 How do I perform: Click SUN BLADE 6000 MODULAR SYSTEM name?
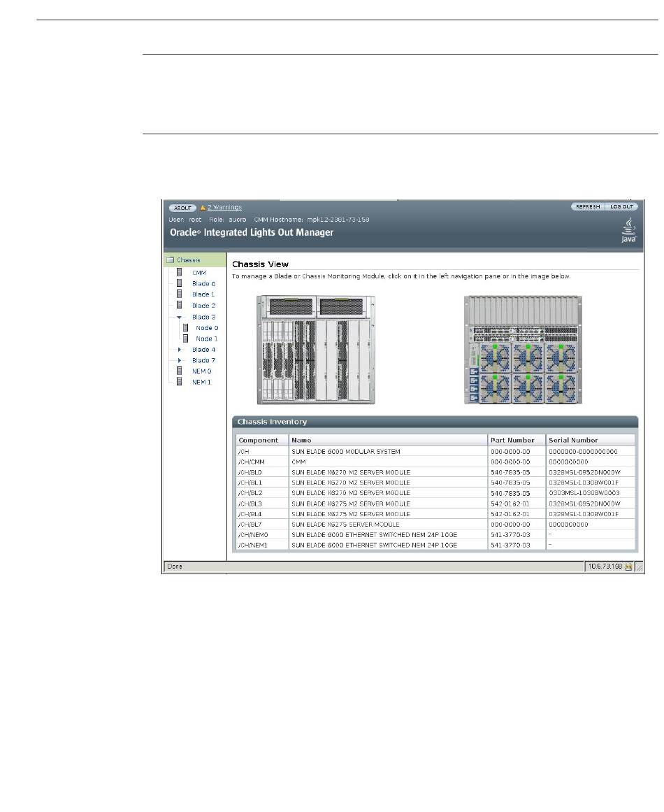coord(346,452)
